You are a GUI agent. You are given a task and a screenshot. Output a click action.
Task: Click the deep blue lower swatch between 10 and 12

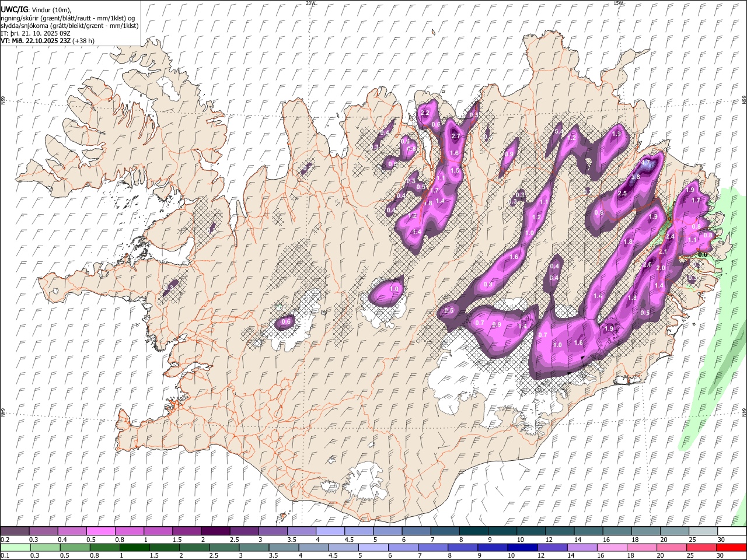[x=522, y=548]
